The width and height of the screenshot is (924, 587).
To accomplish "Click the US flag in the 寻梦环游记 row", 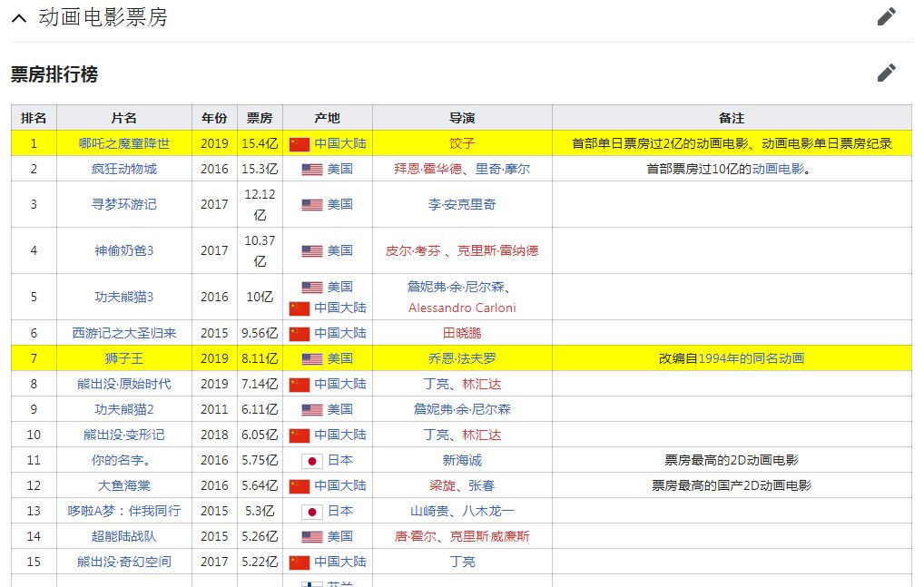I will (x=311, y=205).
